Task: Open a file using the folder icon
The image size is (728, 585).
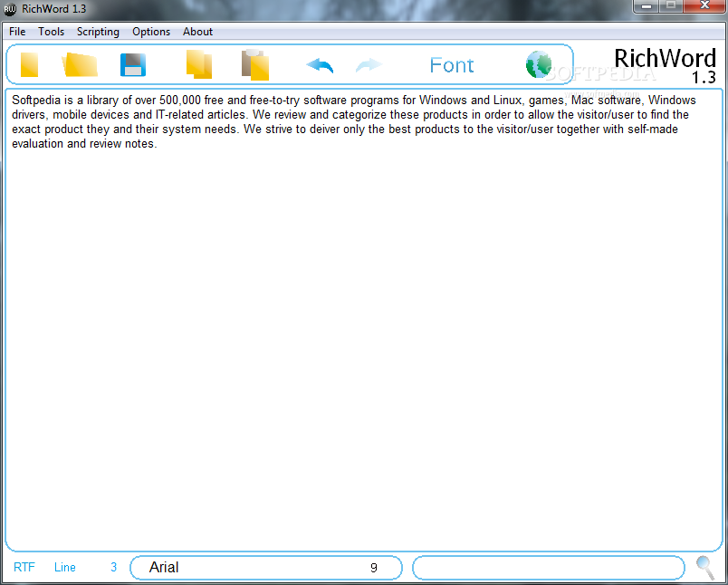Action: (x=80, y=64)
